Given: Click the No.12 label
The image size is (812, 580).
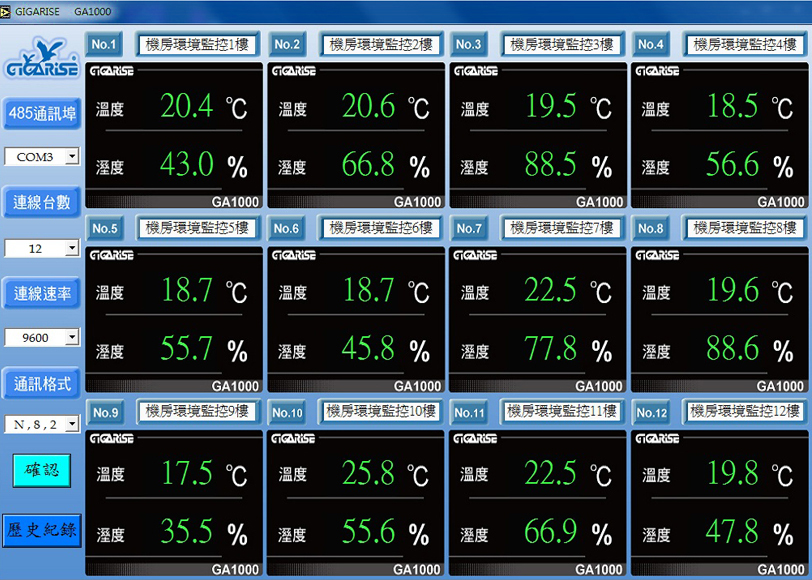Looking at the screenshot, I should [652, 413].
